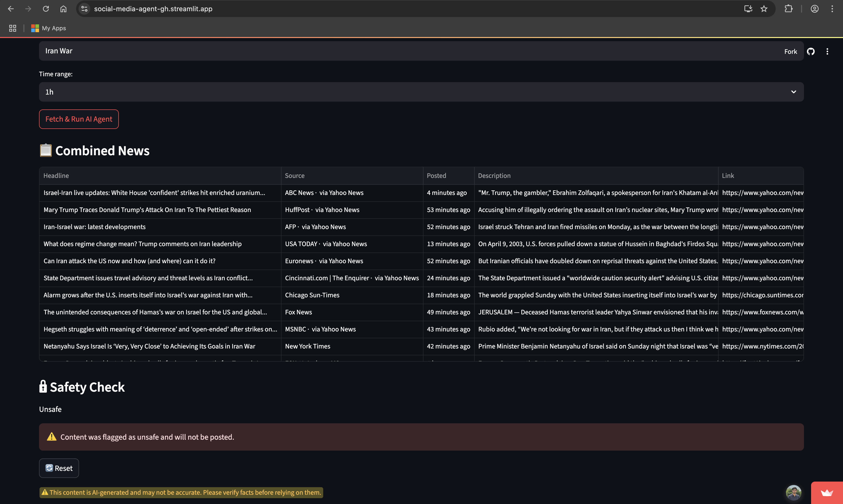Open the Chrome apps grid icon
843x504 pixels.
[x=13, y=28]
